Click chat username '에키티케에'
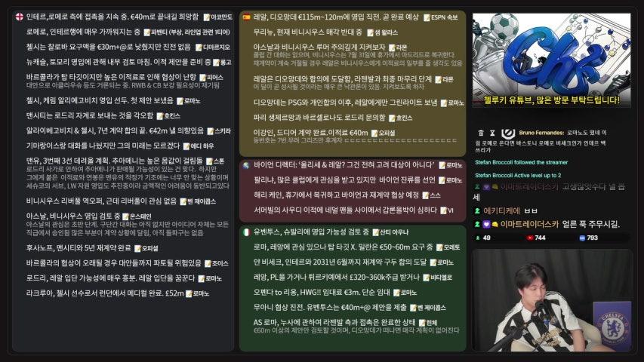This screenshot has height=362, width=644. (501, 211)
